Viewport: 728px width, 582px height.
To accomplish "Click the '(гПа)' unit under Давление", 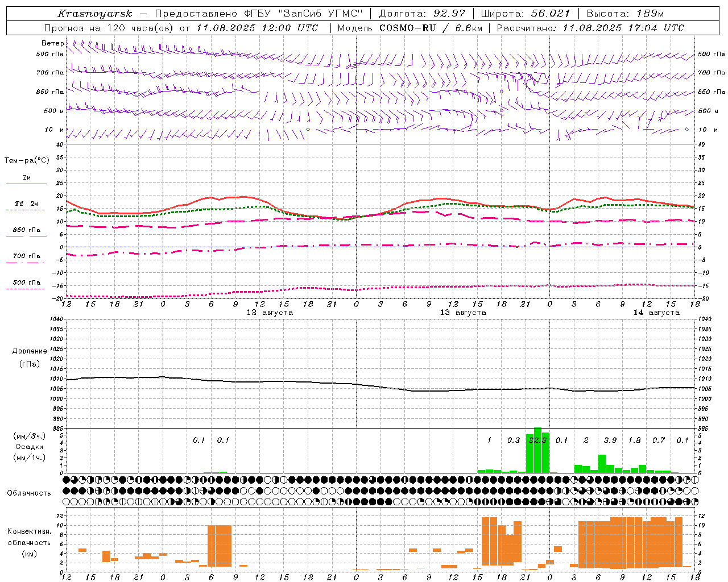I will [30, 364].
